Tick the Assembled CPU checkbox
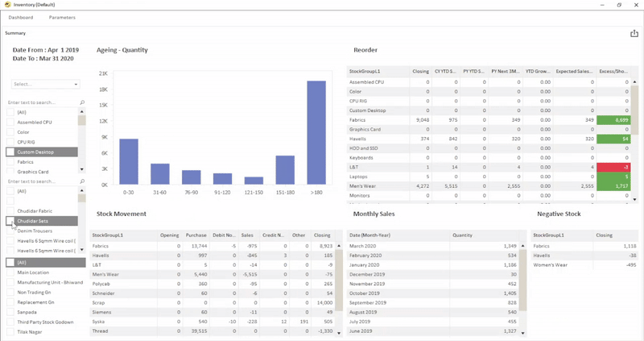Viewport: 644px width, 341px height. tap(10, 123)
